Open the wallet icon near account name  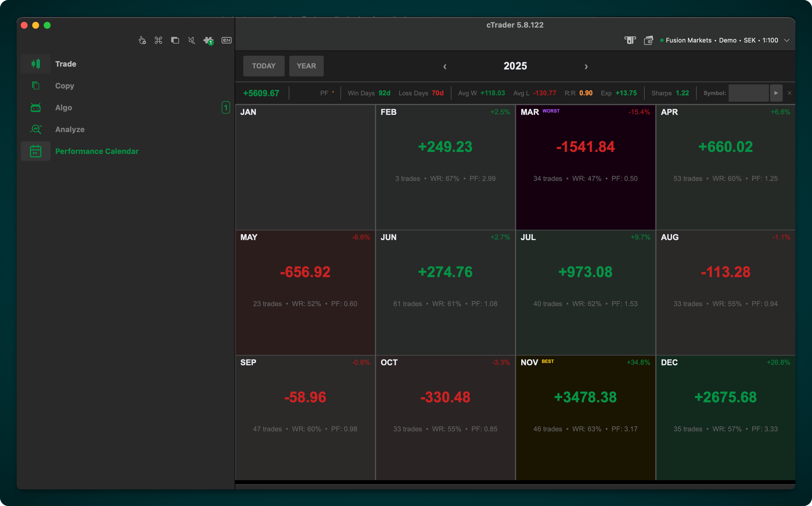[x=649, y=40]
